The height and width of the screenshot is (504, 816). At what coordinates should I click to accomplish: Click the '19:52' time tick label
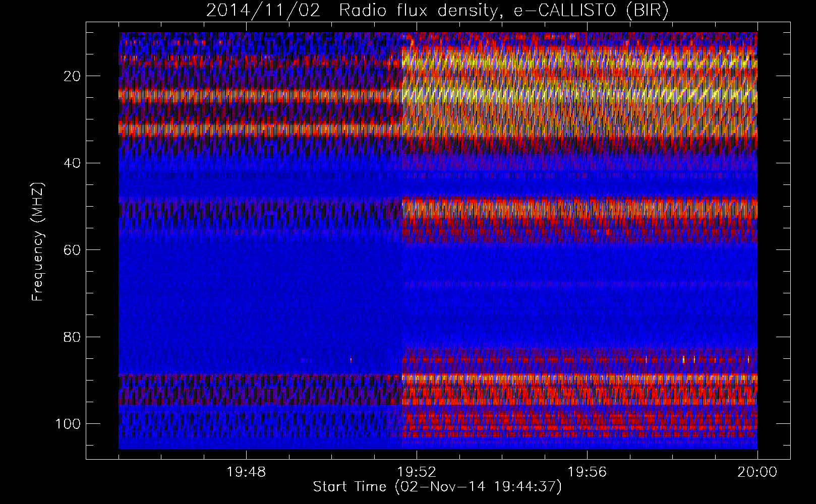417,472
